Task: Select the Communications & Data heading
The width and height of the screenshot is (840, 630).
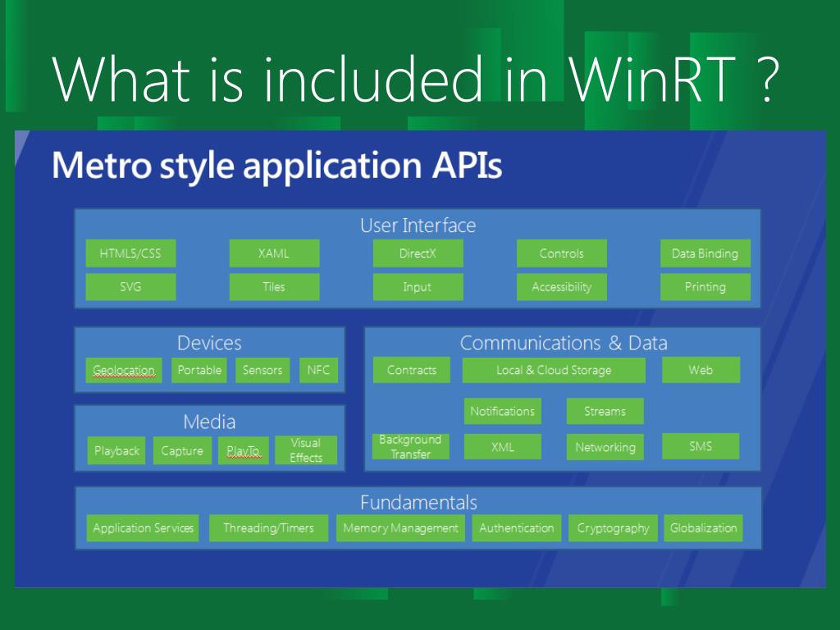Action: tap(564, 343)
